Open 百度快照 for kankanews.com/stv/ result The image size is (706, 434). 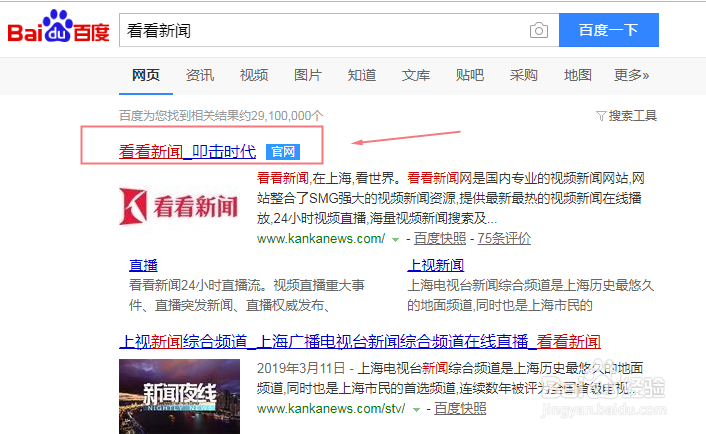[x=460, y=409]
